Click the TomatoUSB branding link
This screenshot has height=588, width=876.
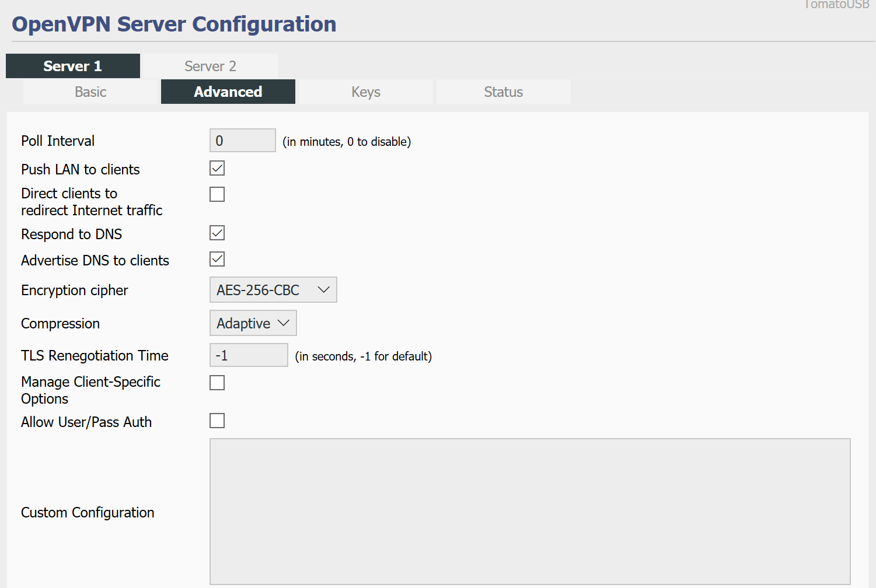(x=836, y=5)
